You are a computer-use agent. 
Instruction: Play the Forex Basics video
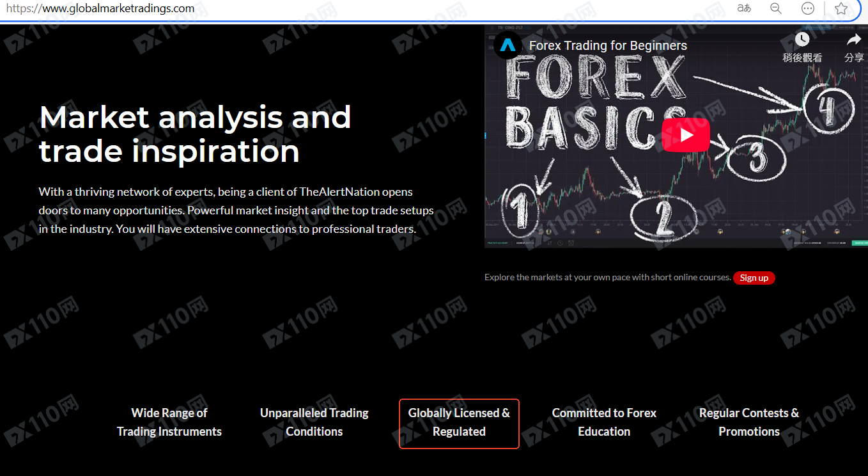(x=686, y=135)
